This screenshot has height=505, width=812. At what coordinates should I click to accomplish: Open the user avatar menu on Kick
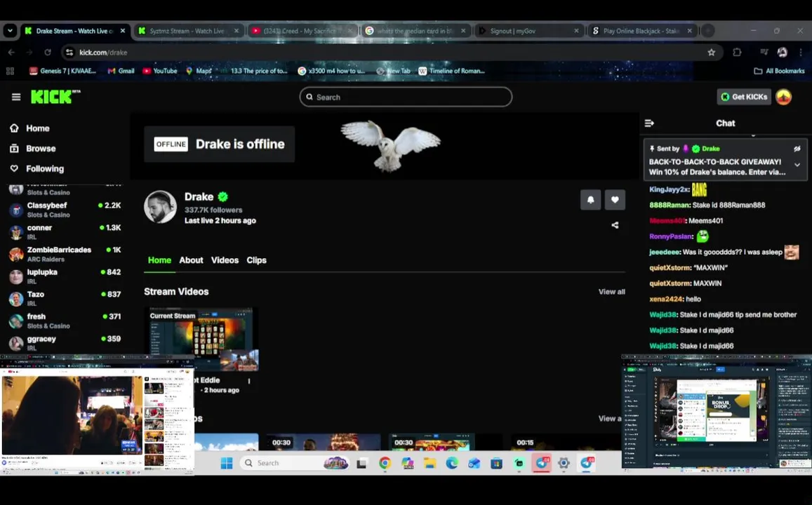(x=783, y=97)
